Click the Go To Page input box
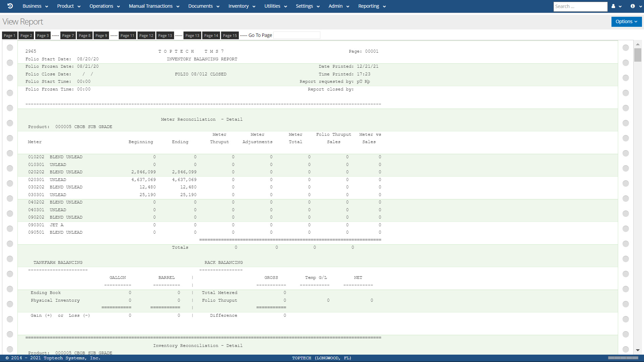Viewport: 644px width, 362px height. (x=297, y=35)
